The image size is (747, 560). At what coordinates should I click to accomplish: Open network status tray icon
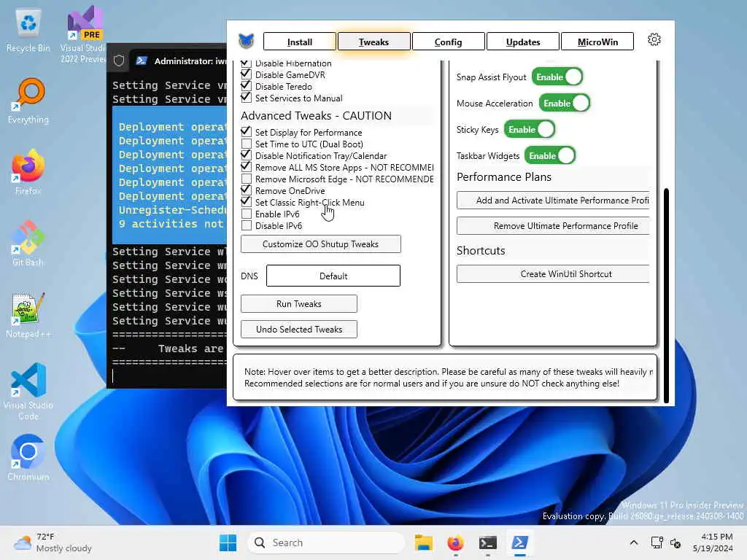click(657, 542)
